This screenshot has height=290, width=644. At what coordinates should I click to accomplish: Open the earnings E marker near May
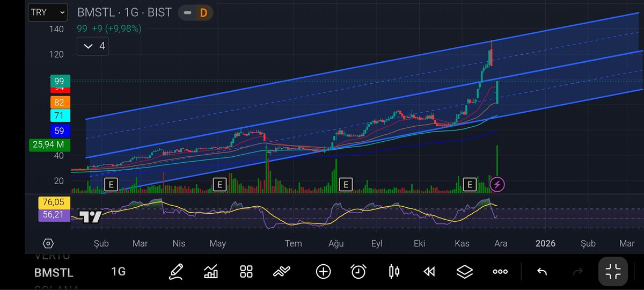(x=219, y=185)
